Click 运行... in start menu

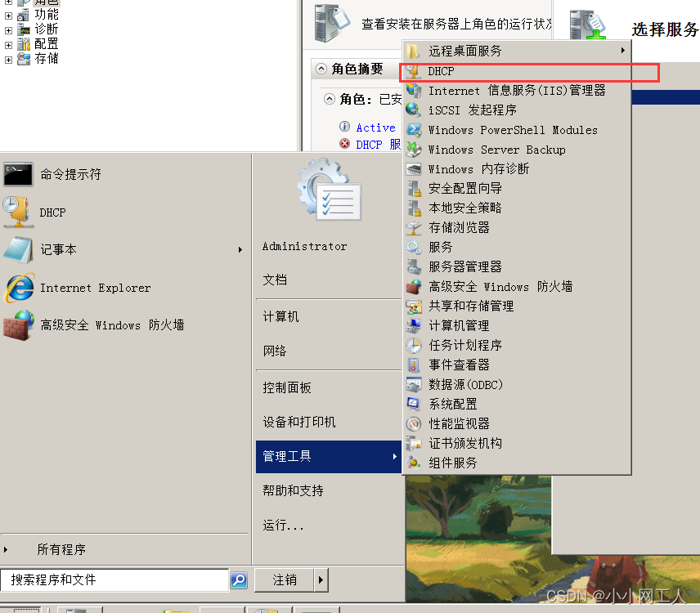pos(329,526)
